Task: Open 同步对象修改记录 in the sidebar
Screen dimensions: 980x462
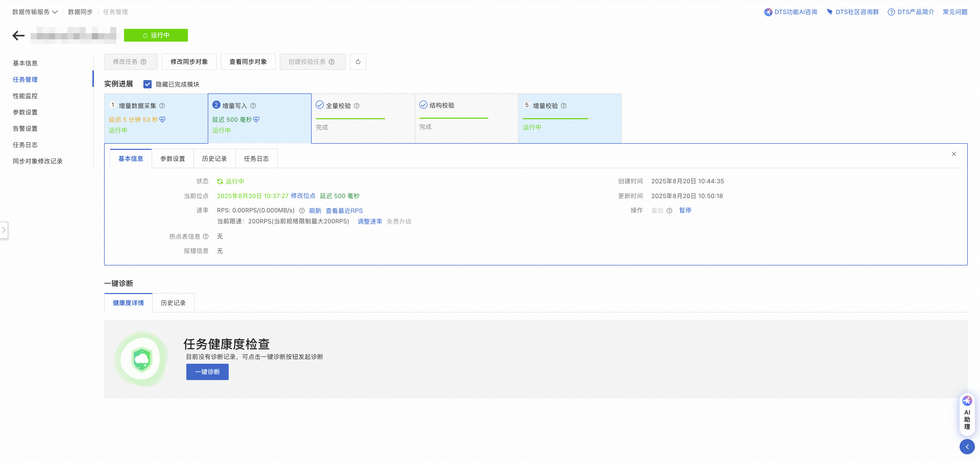Action: (37, 161)
